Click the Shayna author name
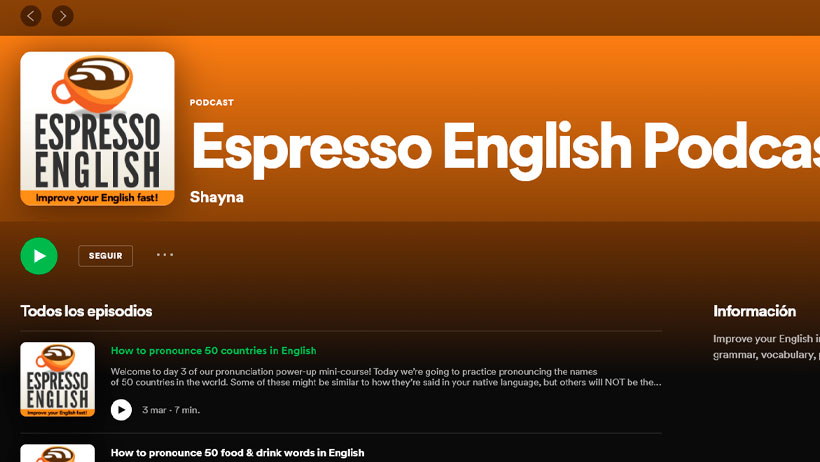Image resolution: width=820 pixels, height=462 pixels. tap(217, 197)
